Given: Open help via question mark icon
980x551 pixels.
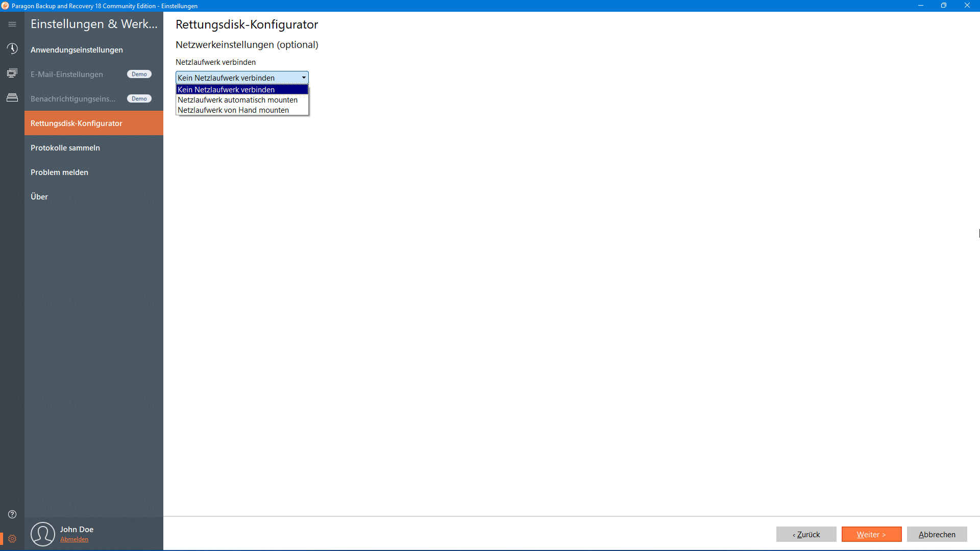Looking at the screenshot, I should point(12,514).
